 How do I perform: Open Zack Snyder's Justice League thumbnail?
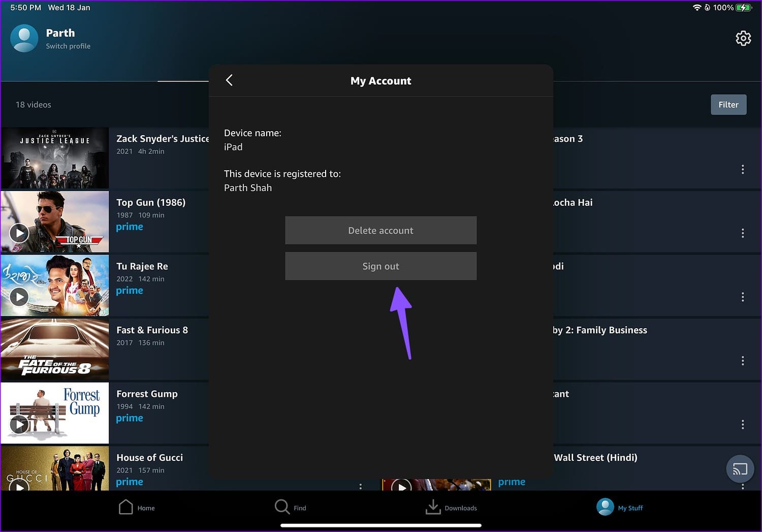coord(55,158)
